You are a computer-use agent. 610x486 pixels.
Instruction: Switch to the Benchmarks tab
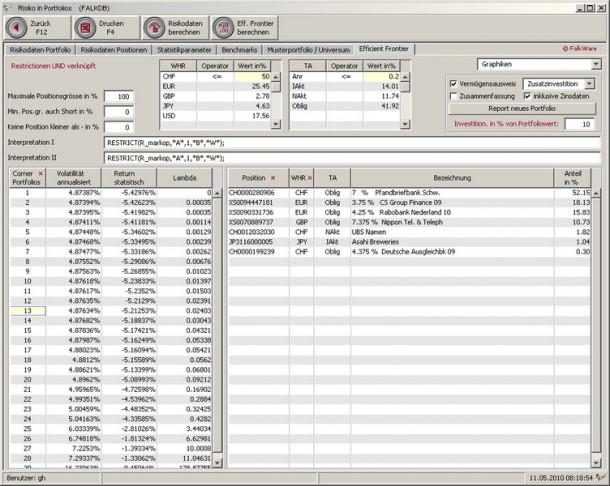click(243, 48)
